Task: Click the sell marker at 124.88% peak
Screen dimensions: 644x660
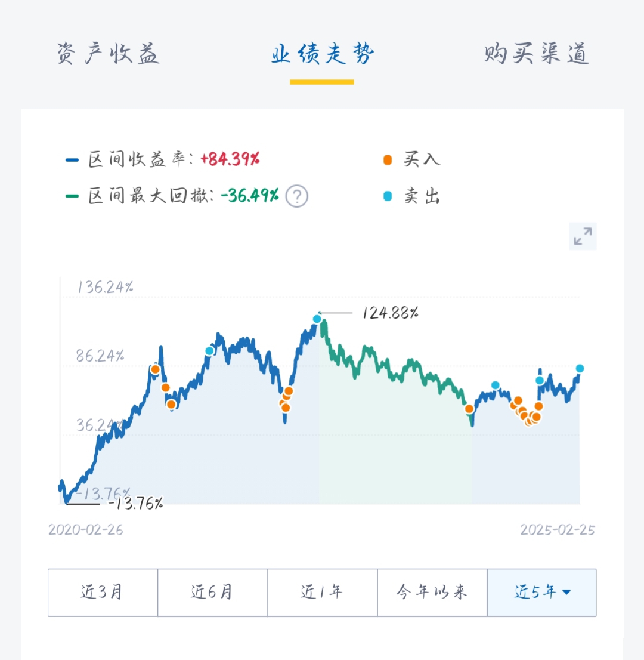Action: (317, 319)
